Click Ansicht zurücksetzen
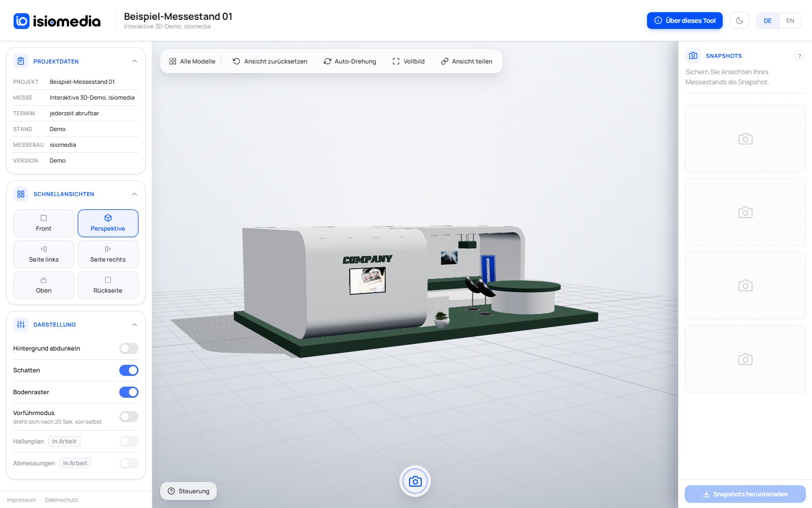Image resolution: width=812 pixels, height=508 pixels. point(270,61)
